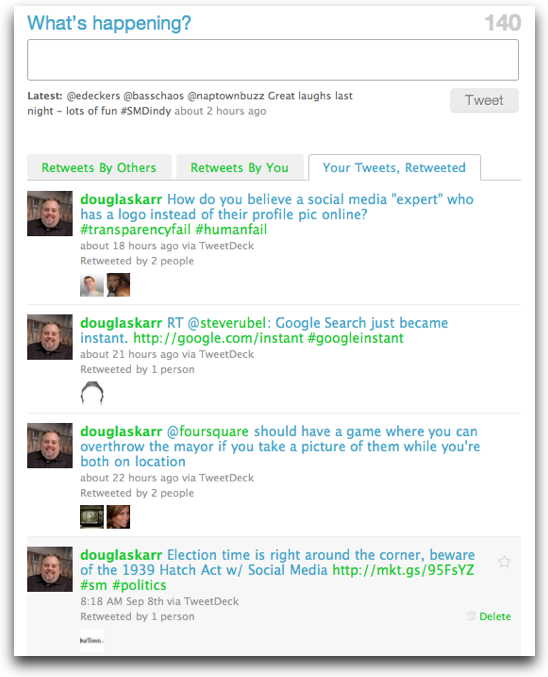Click @basschaos mention in Latest status
The width and height of the screenshot is (548, 677).
154,96
